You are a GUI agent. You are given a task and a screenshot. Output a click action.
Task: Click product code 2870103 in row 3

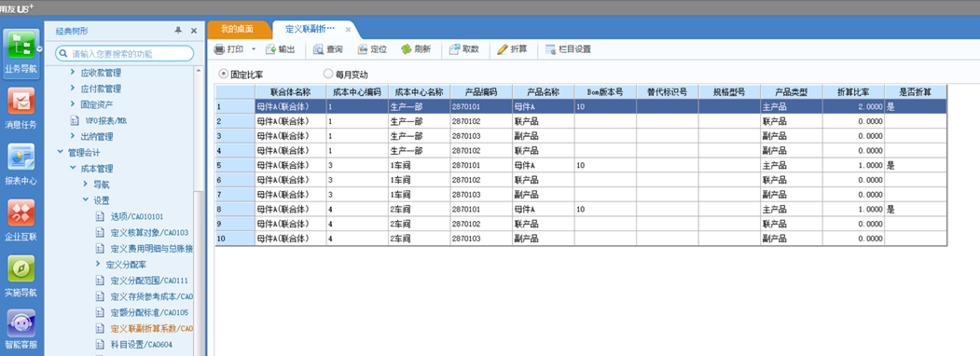click(x=481, y=136)
